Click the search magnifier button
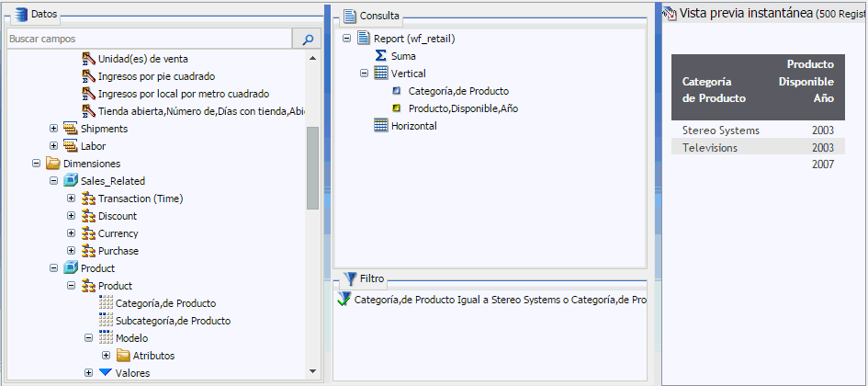Viewport: 868px width, 386px height. pyautogui.click(x=307, y=40)
